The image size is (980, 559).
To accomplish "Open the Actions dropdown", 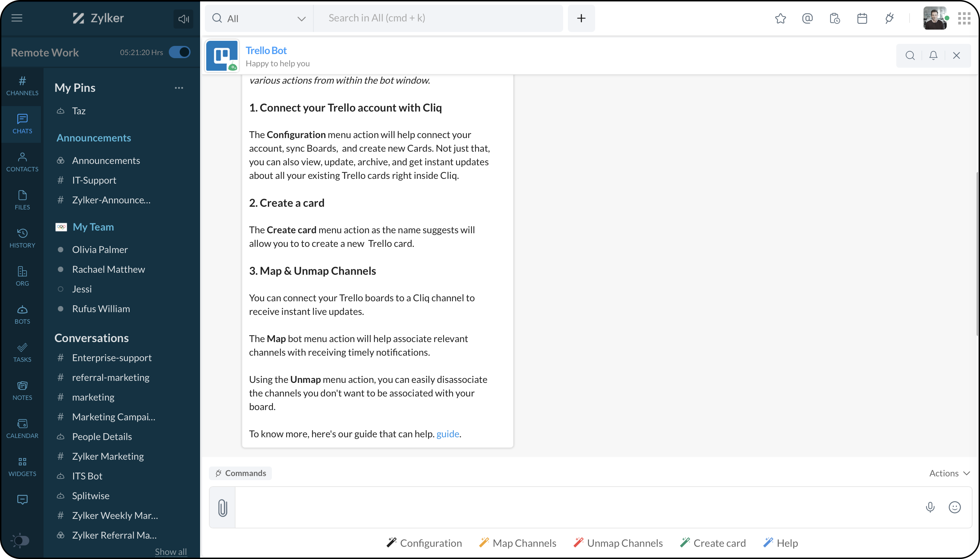I will [949, 473].
